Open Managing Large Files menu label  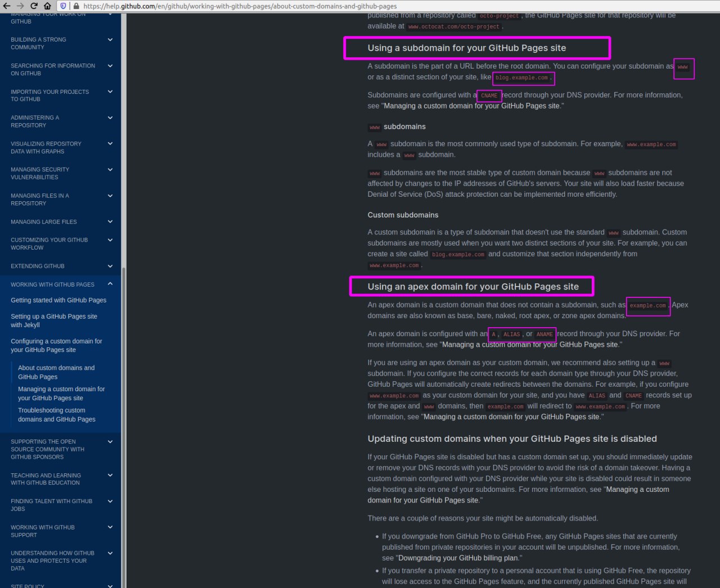(44, 221)
